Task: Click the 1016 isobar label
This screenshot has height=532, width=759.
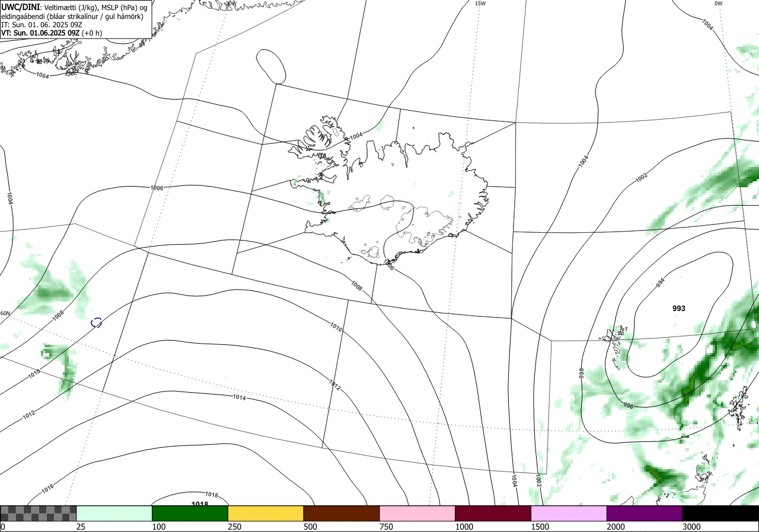Action: (x=48, y=489)
